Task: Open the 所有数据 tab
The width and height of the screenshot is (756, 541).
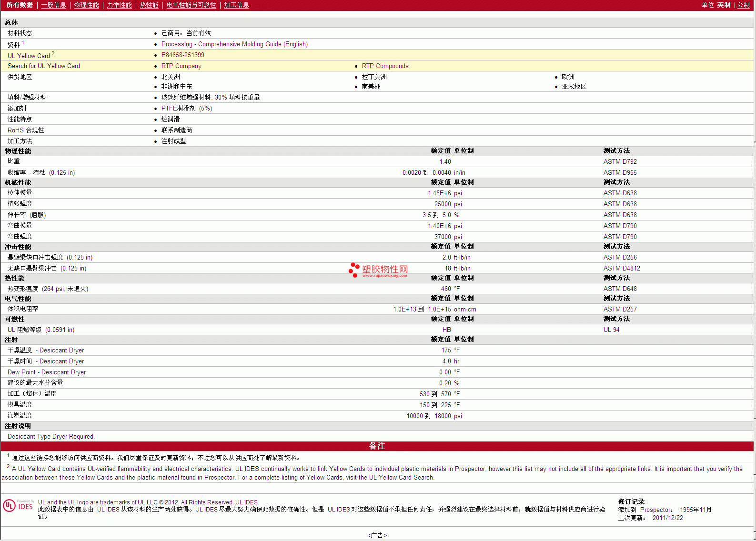Action: pyautogui.click(x=20, y=5)
